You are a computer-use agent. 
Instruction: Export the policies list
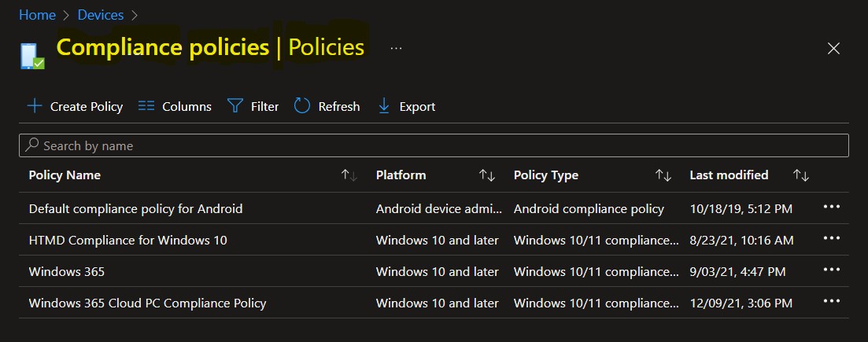coord(407,106)
